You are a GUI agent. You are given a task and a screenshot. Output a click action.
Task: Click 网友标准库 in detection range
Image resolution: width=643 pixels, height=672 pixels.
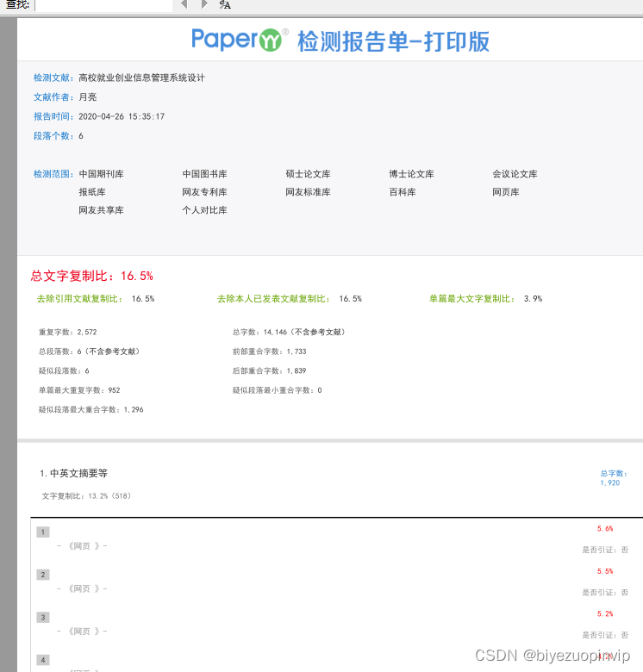308,192
